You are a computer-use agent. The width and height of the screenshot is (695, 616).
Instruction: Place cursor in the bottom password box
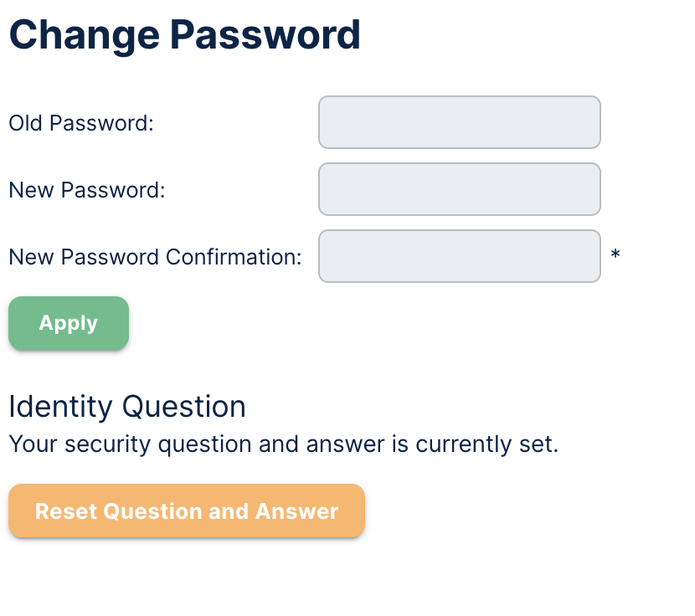459,256
